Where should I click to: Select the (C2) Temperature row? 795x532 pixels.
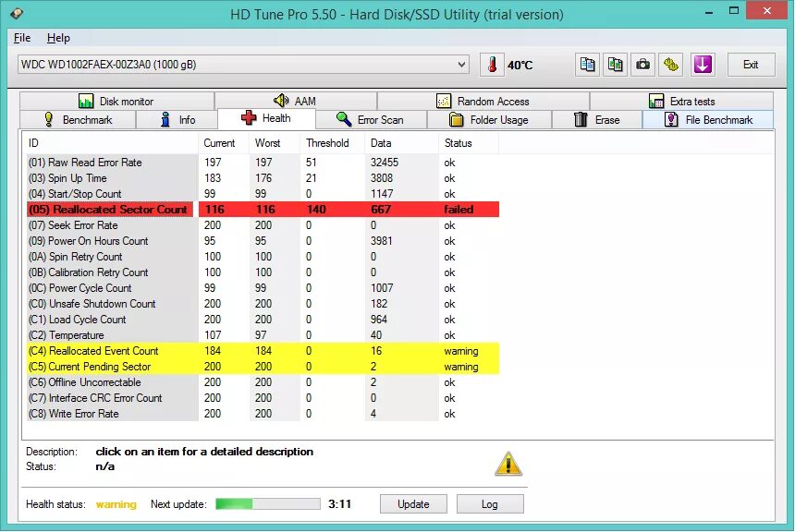[263, 335]
